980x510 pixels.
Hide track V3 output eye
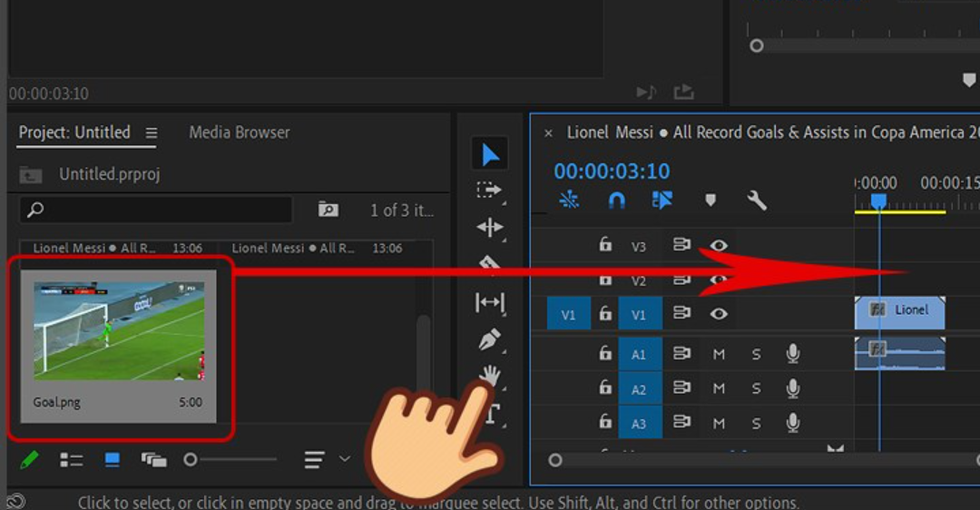(x=719, y=245)
